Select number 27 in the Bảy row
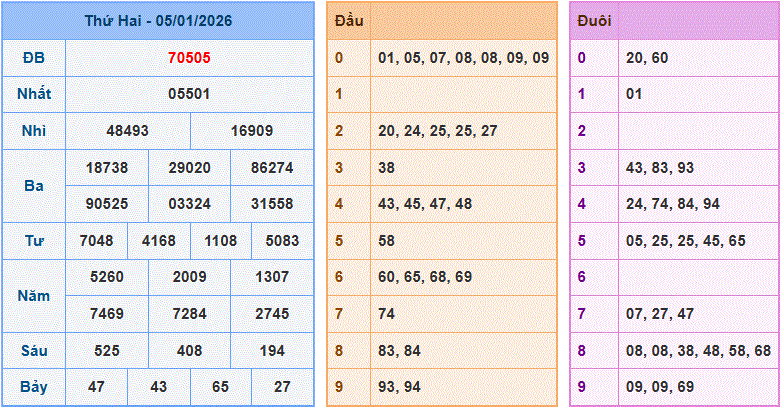 pos(282,387)
